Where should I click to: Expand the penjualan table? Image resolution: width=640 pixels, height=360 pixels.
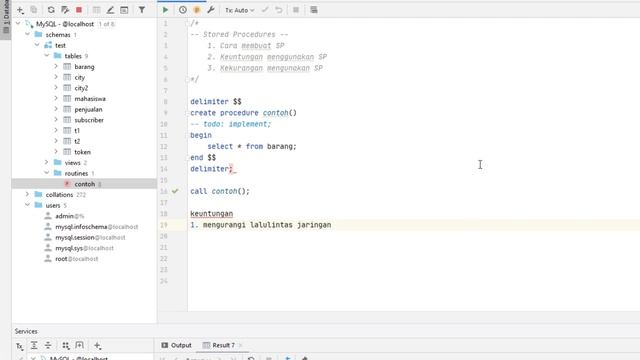click(56, 109)
